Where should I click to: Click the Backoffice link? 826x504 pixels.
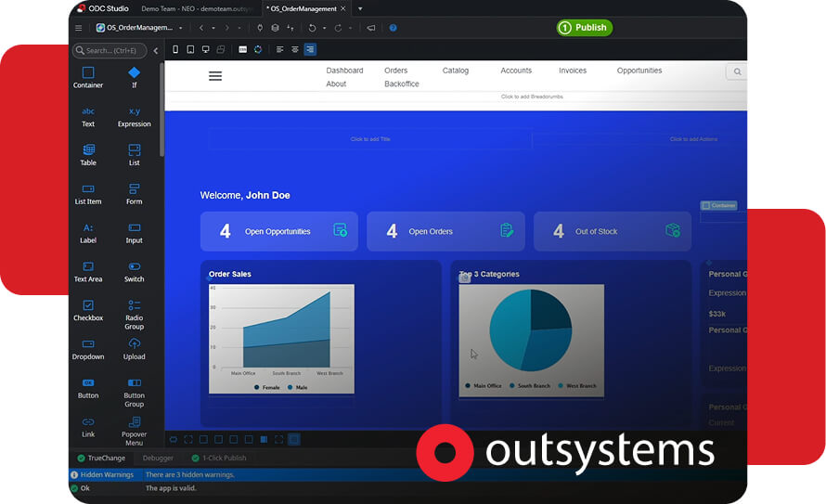click(402, 84)
